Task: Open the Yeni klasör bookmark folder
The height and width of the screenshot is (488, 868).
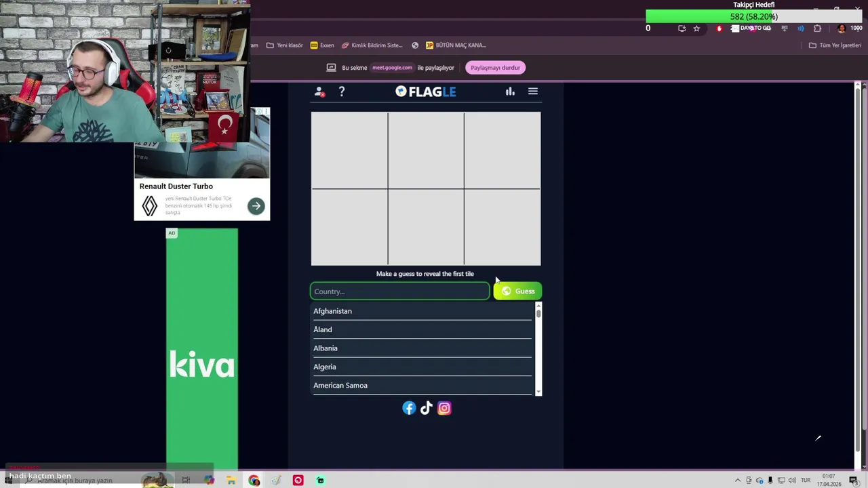Action: click(284, 45)
